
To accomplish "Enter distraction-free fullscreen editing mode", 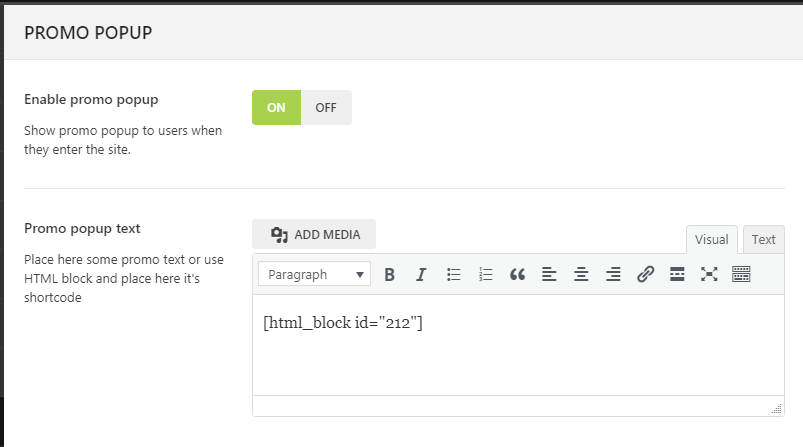I will tap(709, 275).
